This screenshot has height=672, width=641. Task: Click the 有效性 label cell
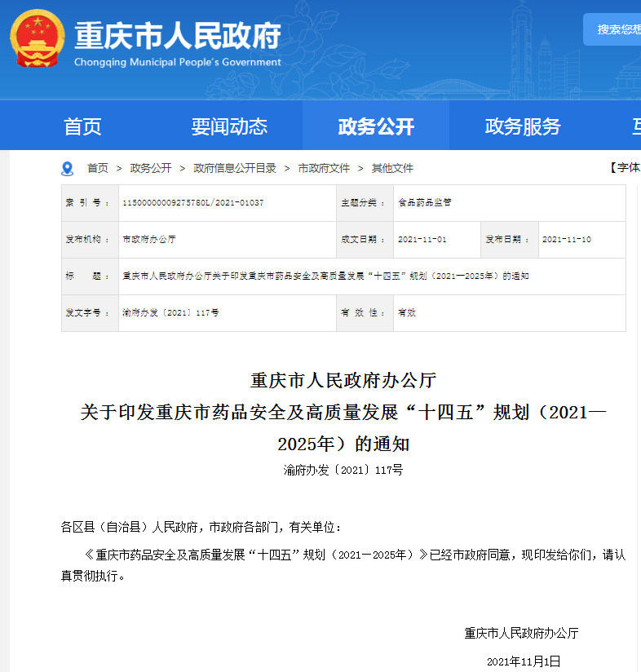(x=365, y=313)
